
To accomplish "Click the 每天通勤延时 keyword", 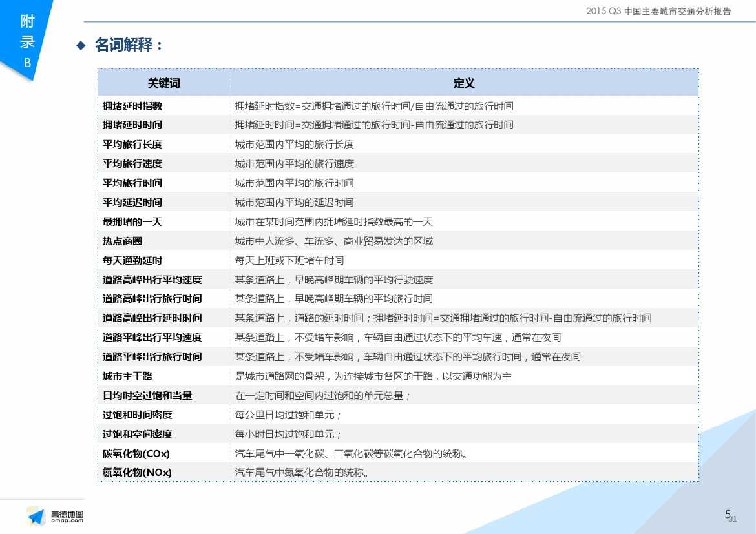I will point(132,260).
